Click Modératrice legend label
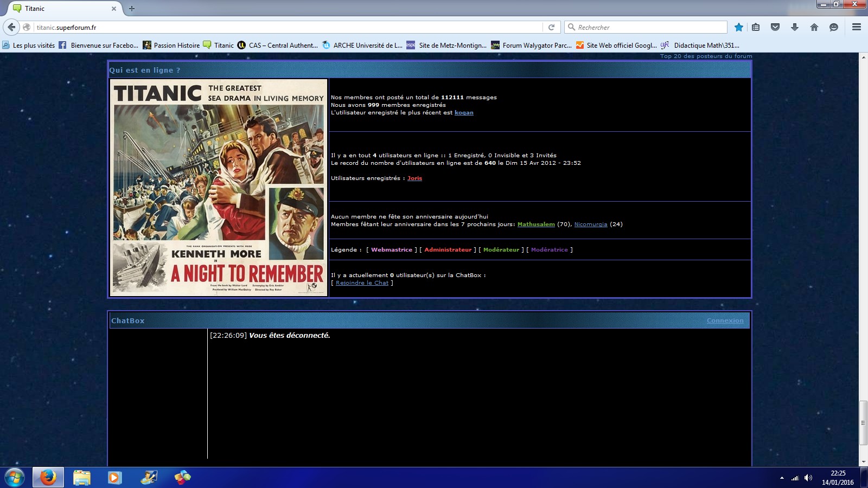 pyautogui.click(x=550, y=250)
